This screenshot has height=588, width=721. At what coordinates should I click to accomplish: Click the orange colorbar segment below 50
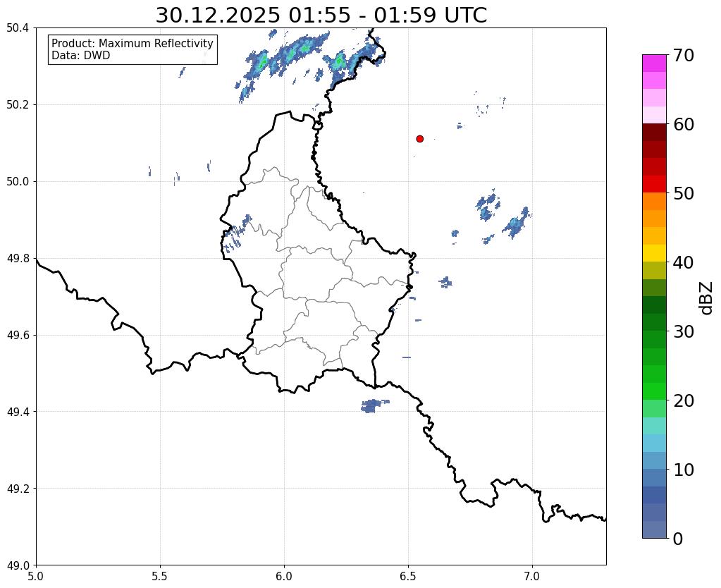point(654,201)
